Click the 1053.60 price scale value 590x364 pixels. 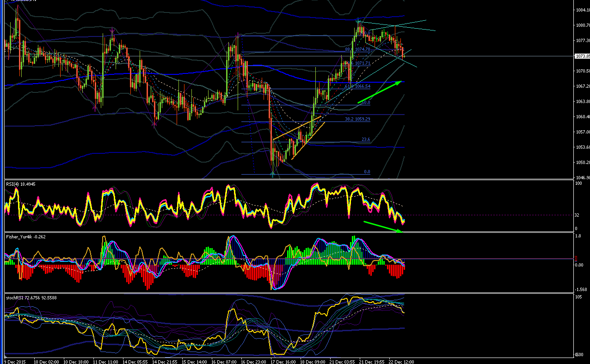[x=582, y=147]
